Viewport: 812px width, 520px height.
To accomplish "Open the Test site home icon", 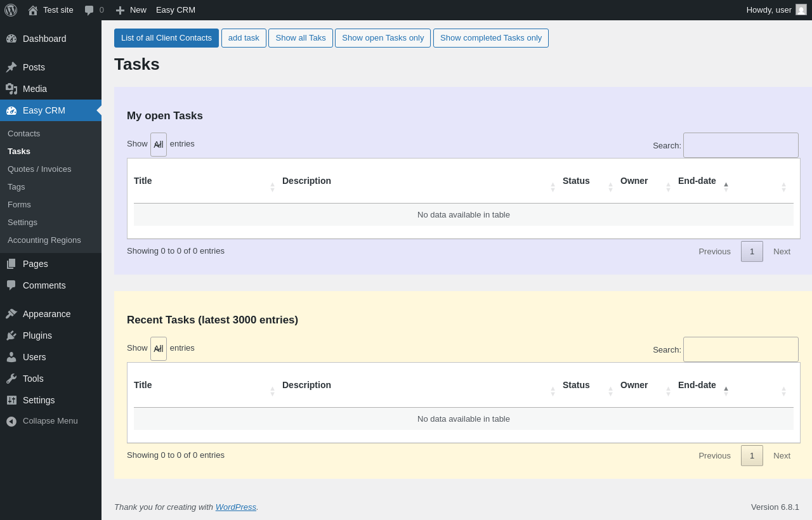I will (x=33, y=10).
